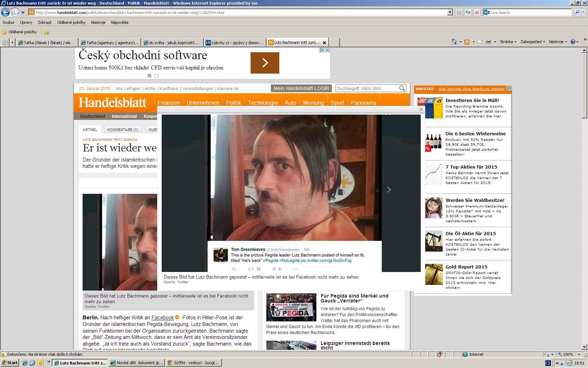This screenshot has width=588, height=368.
Task: Toggle the popup blocker status icon
Action: point(440,354)
